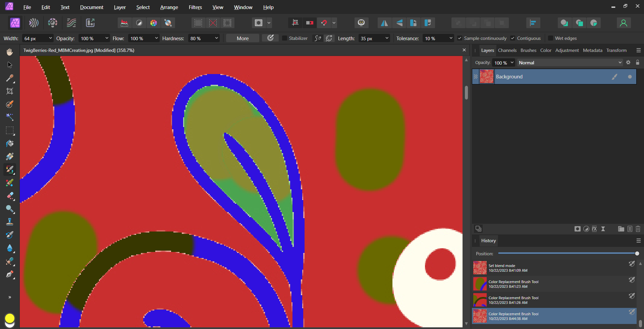Switch to the Channels tab
This screenshot has height=329, width=644.
[x=507, y=50]
